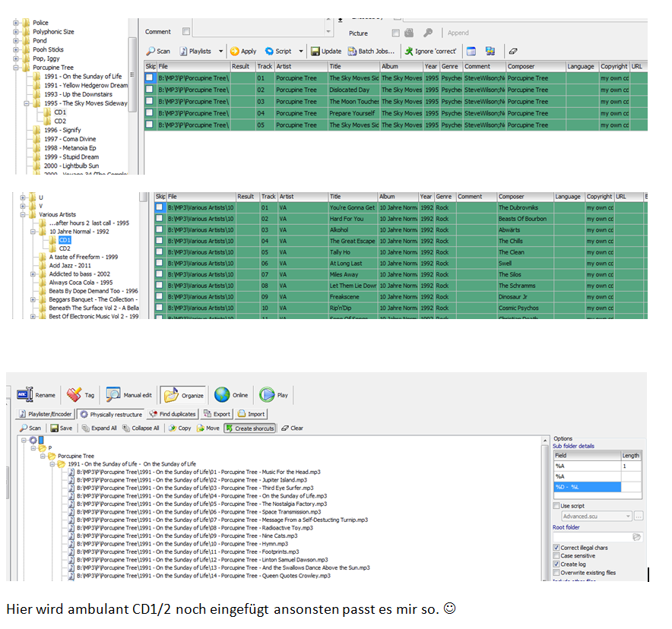Image resolution: width=672 pixels, height=629 pixels.
Task: Select the 1996 - Signify album folder
Action: point(62,130)
